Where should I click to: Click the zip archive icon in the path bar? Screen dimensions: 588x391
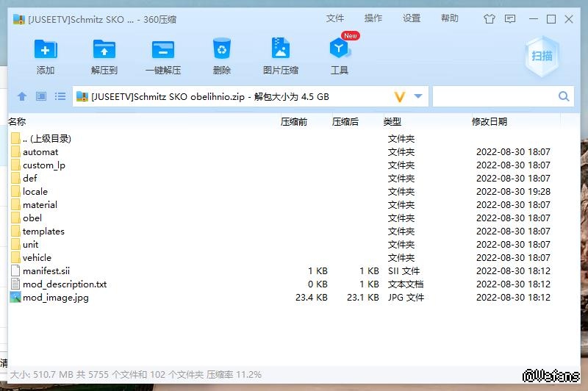[x=82, y=96]
